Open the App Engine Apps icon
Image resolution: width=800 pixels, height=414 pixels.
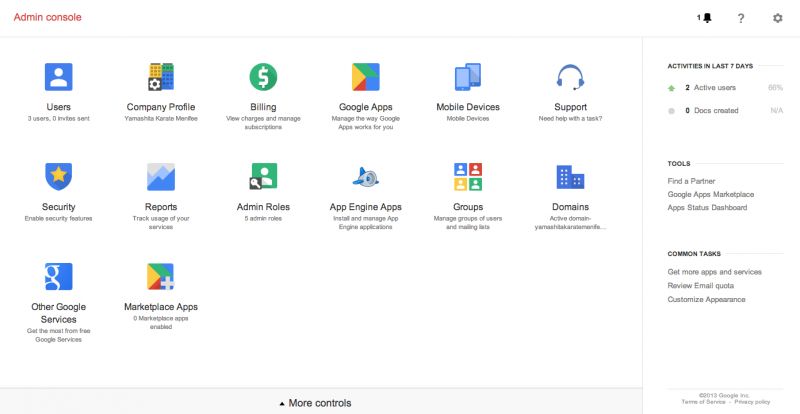tap(365, 177)
